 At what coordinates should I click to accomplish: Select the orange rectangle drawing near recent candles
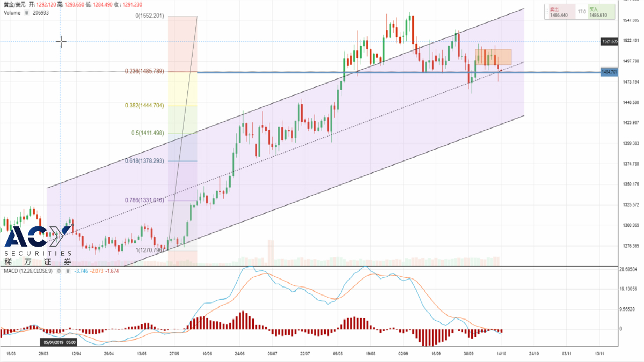click(x=493, y=57)
